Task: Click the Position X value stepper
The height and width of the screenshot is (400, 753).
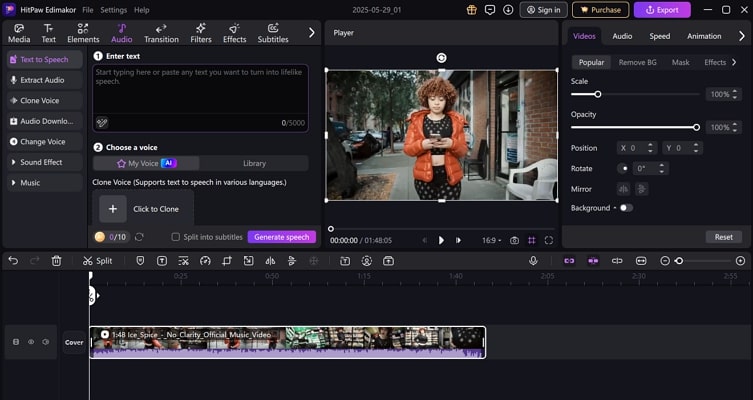Action: tap(650, 148)
